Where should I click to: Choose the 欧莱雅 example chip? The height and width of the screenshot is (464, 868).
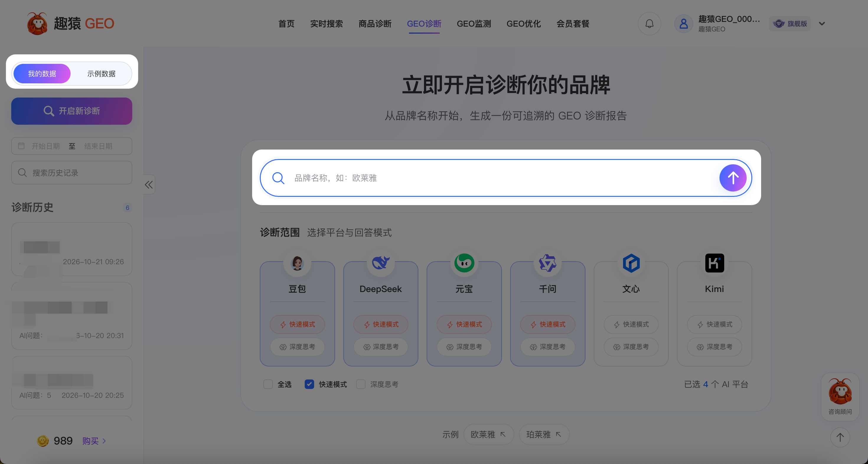click(489, 434)
